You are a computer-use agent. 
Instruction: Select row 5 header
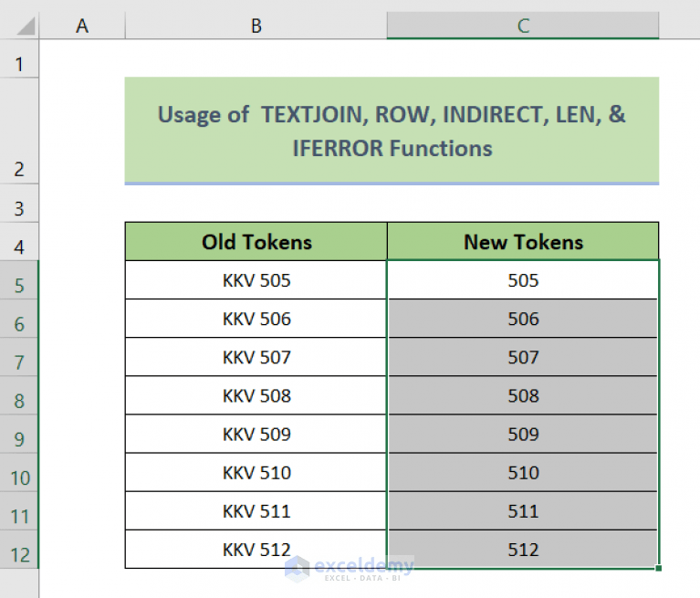pyautogui.click(x=19, y=280)
